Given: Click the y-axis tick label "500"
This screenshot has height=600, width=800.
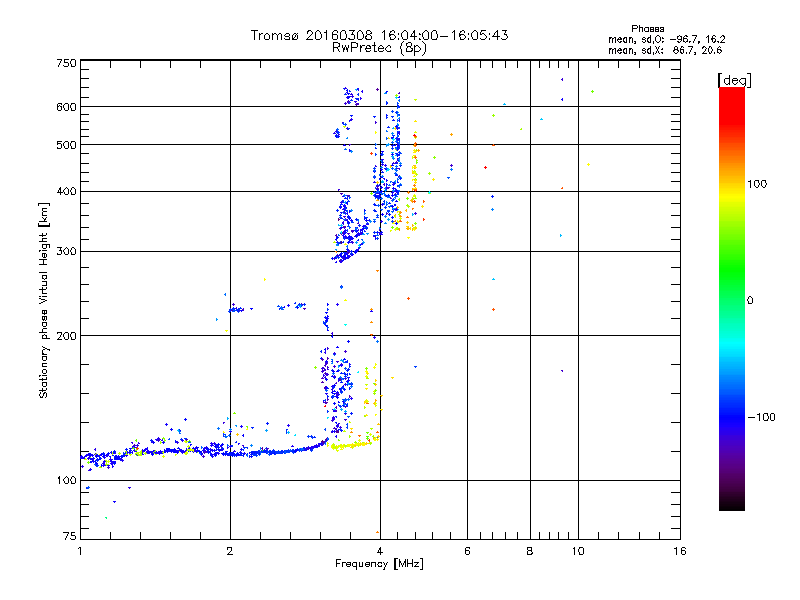Looking at the screenshot, I should 66,145.
